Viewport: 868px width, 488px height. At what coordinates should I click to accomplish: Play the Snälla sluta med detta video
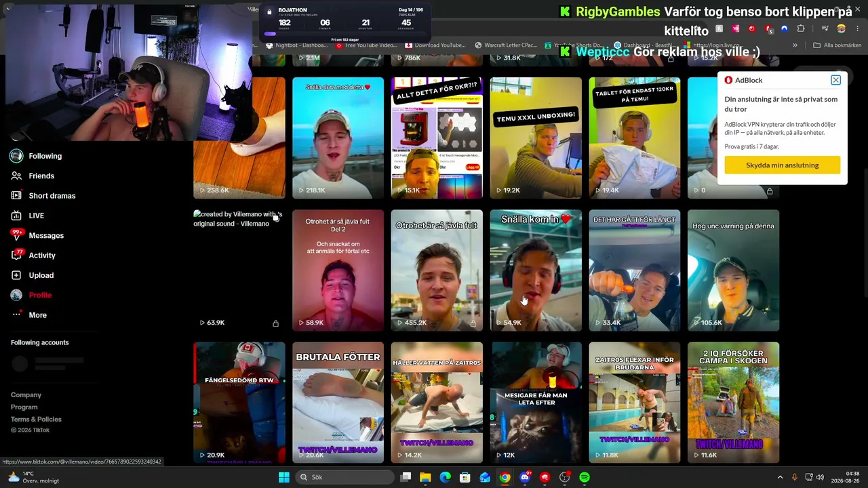338,138
